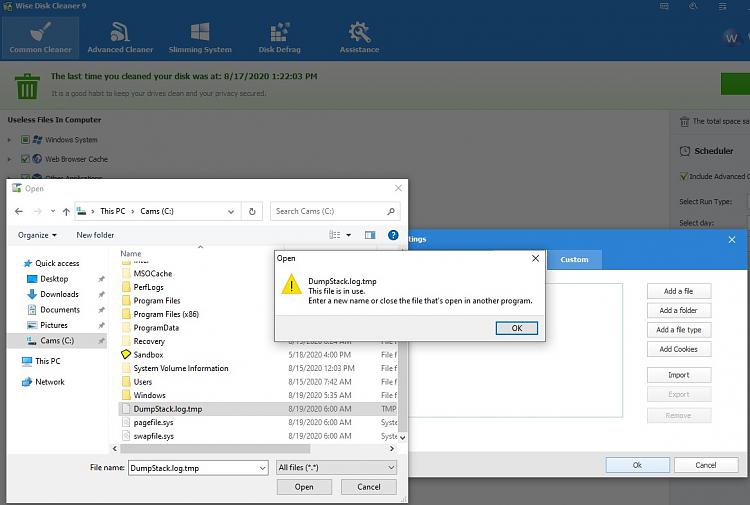Open the Assistance section

pyautogui.click(x=359, y=37)
